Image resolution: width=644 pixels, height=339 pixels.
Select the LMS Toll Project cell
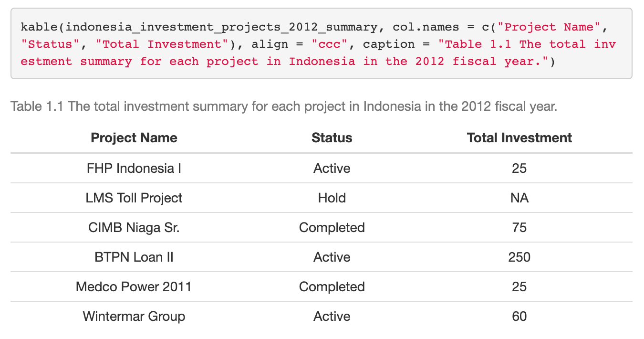pyautogui.click(x=134, y=198)
